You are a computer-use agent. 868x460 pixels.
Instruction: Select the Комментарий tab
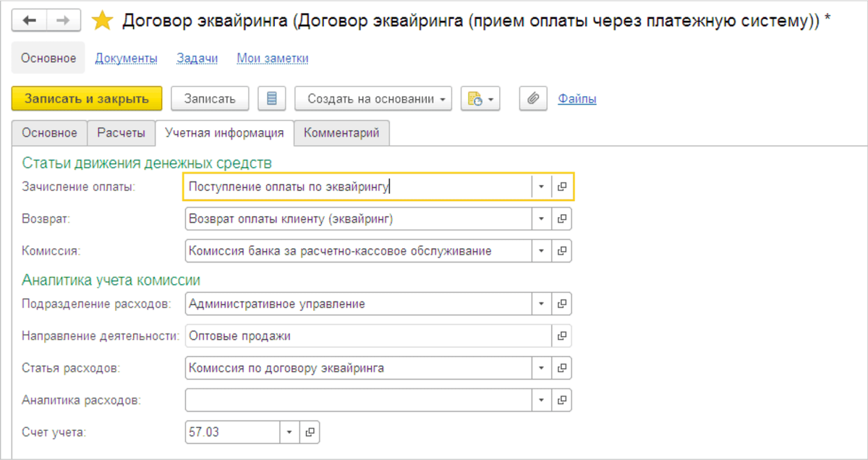(x=341, y=133)
